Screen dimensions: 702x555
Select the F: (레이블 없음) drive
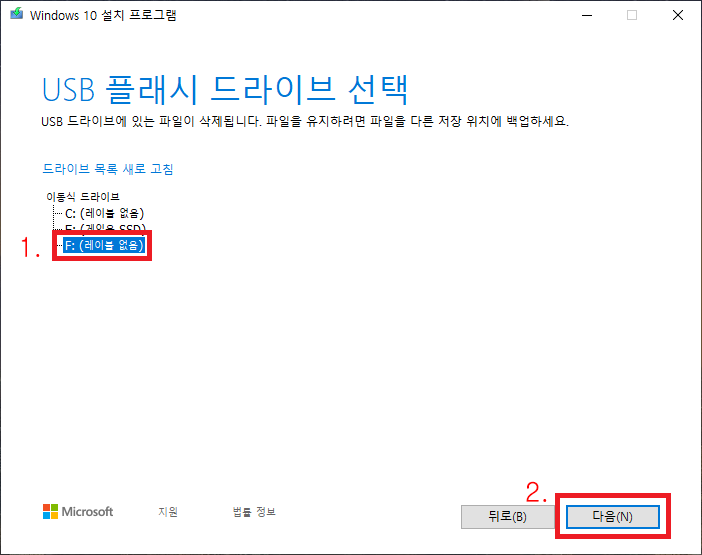click(104, 245)
